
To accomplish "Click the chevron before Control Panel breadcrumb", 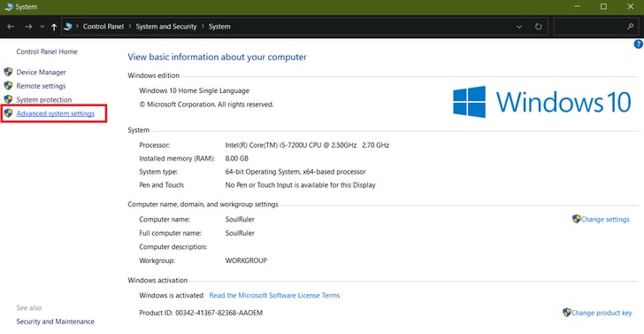I will [77, 27].
